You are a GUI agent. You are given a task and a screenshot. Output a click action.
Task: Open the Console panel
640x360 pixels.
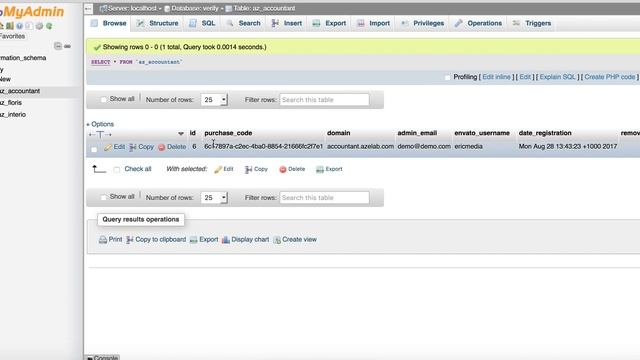pyautogui.click(x=102, y=358)
